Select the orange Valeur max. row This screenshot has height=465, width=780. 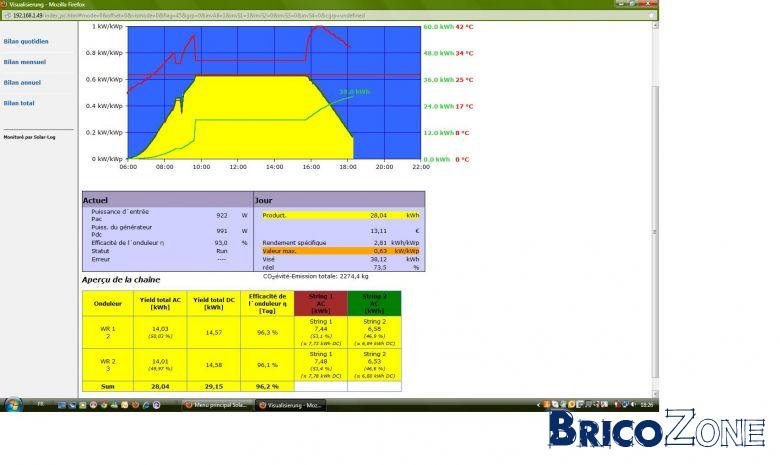pos(341,251)
